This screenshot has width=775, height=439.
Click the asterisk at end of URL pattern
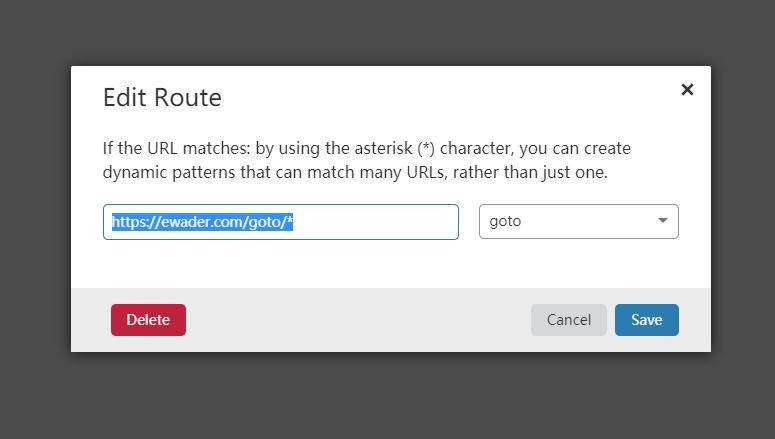click(x=290, y=220)
